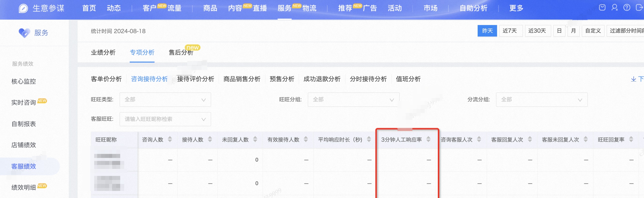Select 成功退款分析 sub-tab
Screen dimensions: 644x198
click(x=322, y=79)
